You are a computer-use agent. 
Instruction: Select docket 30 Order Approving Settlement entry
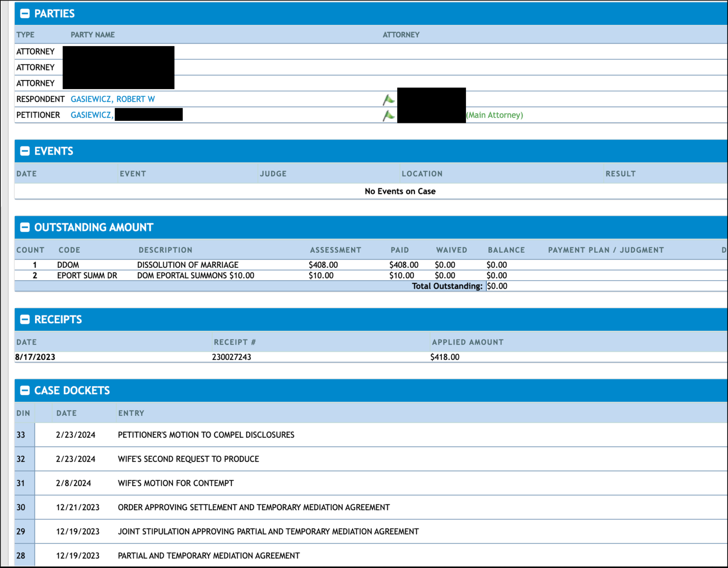click(x=254, y=507)
